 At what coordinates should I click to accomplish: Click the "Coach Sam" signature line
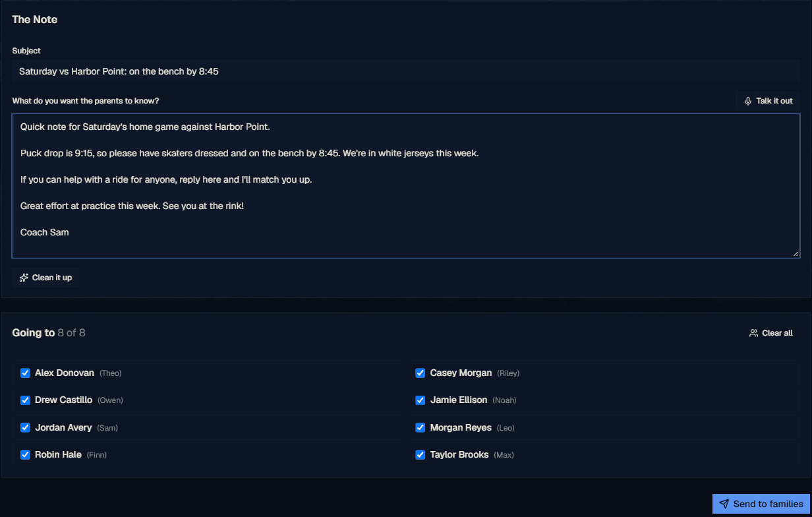tap(45, 232)
